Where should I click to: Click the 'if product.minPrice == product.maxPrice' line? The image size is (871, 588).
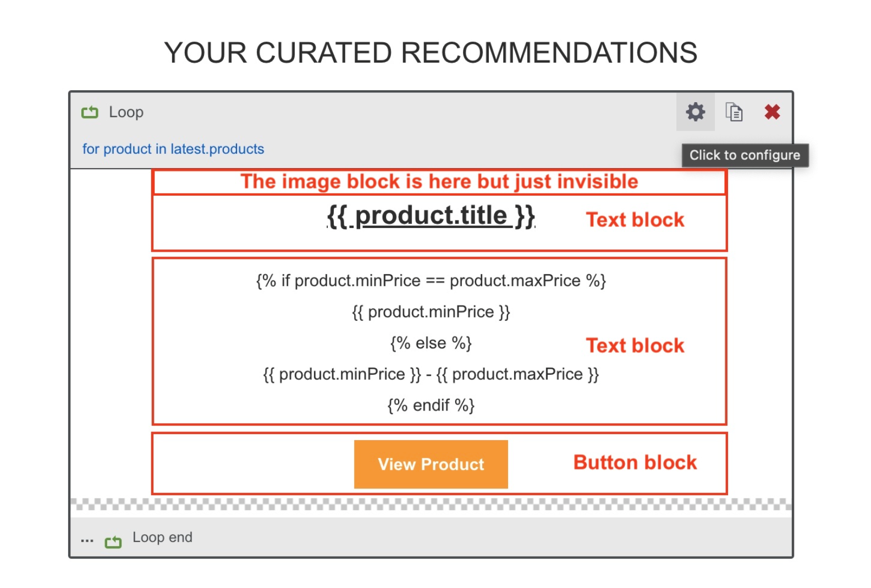431,281
